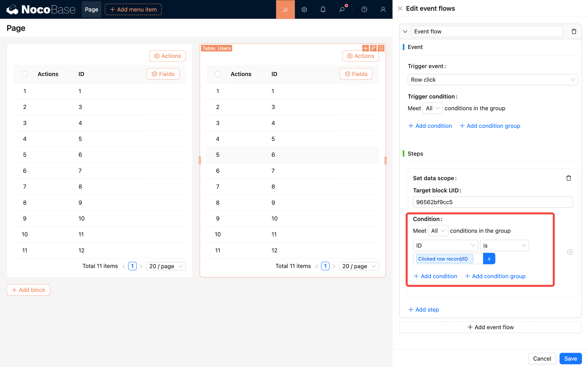Check the left table's select-all checkbox

pyautogui.click(x=25, y=74)
